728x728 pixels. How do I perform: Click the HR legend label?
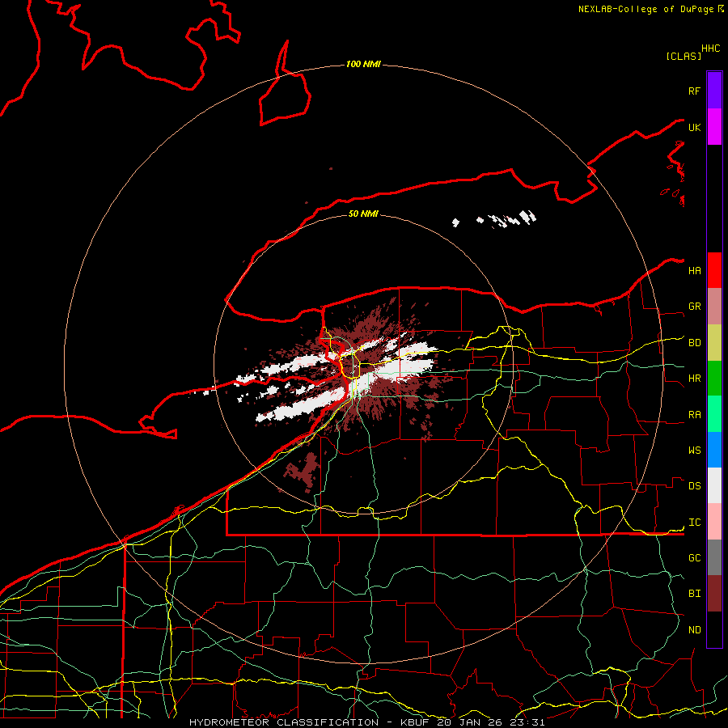click(694, 379)
